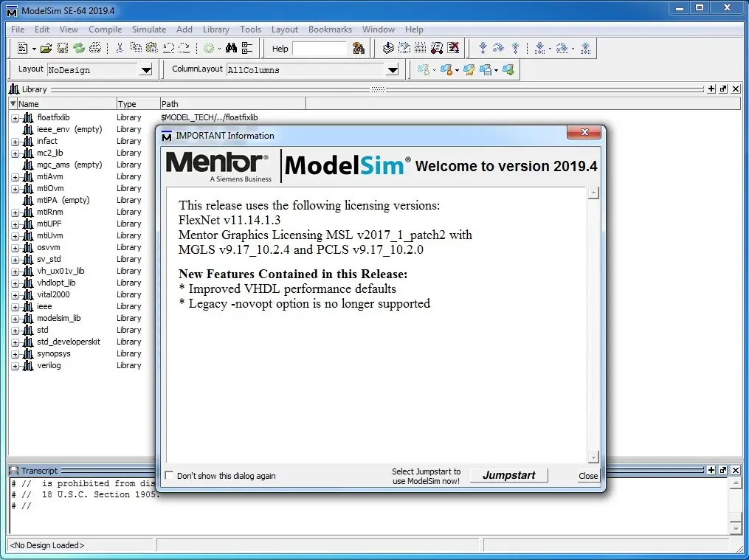749x560 pixels.
Task: Click the Find binoculars icon
Action: 231,48
